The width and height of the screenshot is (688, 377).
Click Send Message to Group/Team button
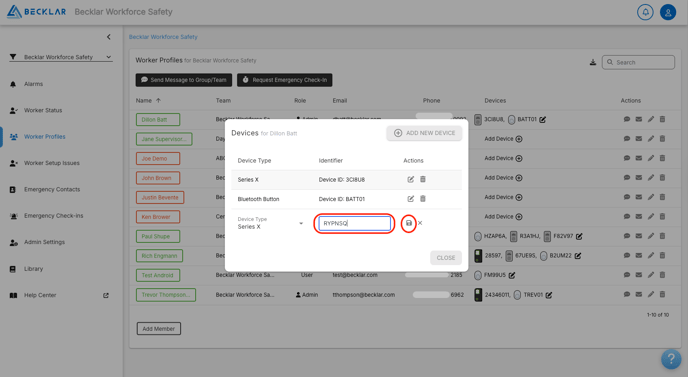pyautogui.click(x=184, y=80)
